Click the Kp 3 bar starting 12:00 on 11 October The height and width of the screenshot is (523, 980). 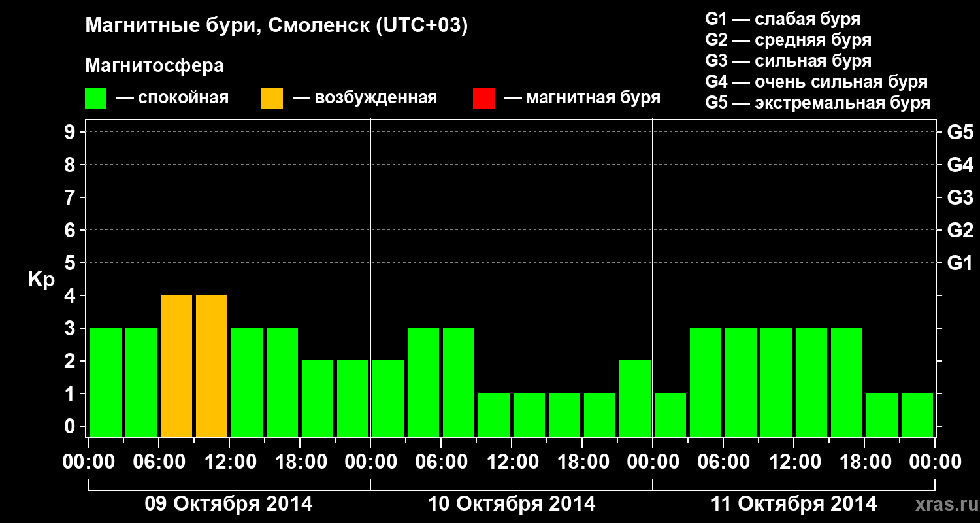tap(811, 382)
